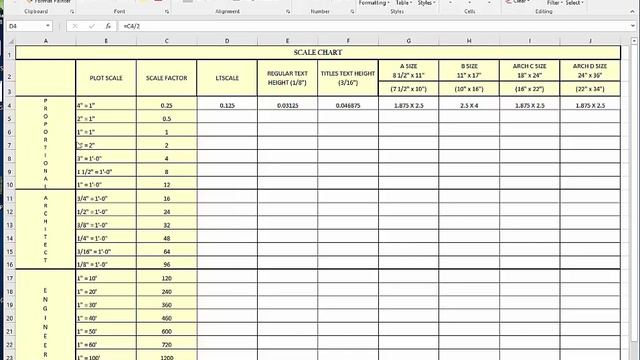
Task: Select column H header
Action: click(x=469, y=41)
